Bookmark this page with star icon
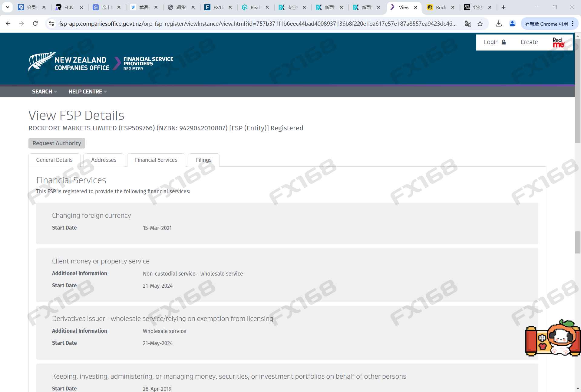581x392 pixels. 480,24
